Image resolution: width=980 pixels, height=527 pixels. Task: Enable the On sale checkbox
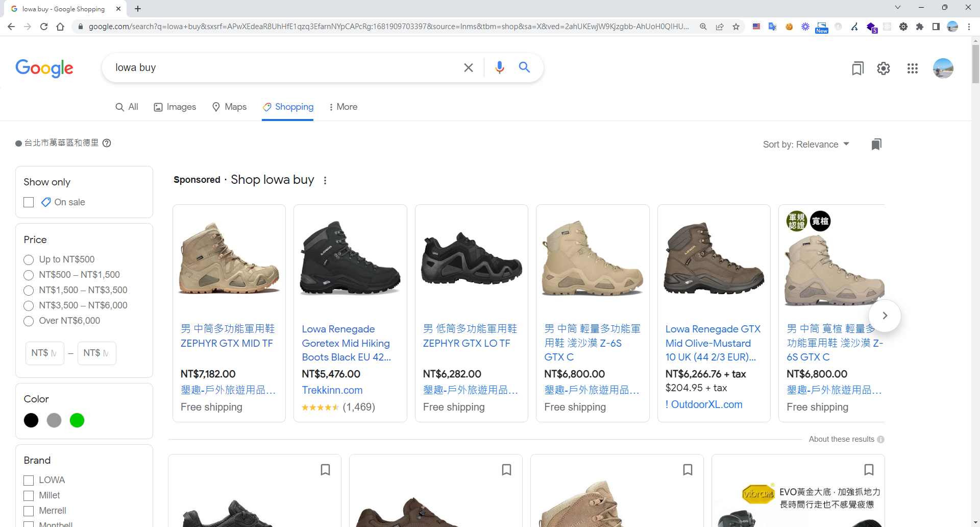click(29, 202)
